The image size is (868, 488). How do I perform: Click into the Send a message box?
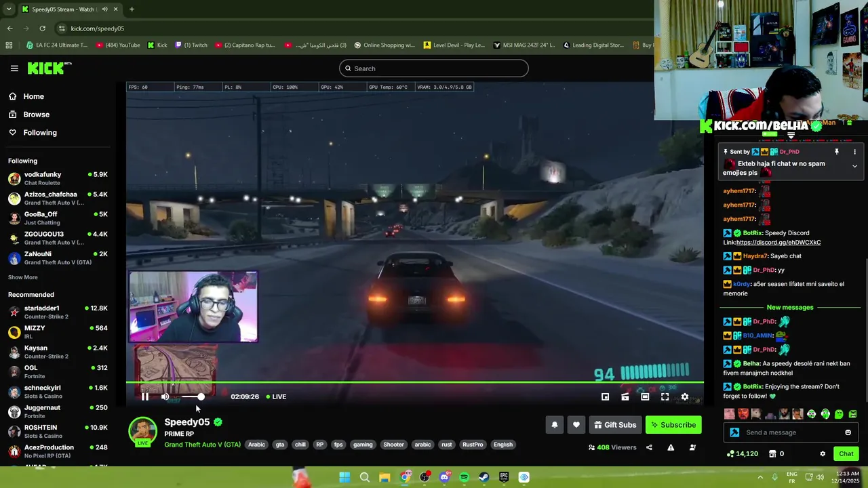pos(791,432)
